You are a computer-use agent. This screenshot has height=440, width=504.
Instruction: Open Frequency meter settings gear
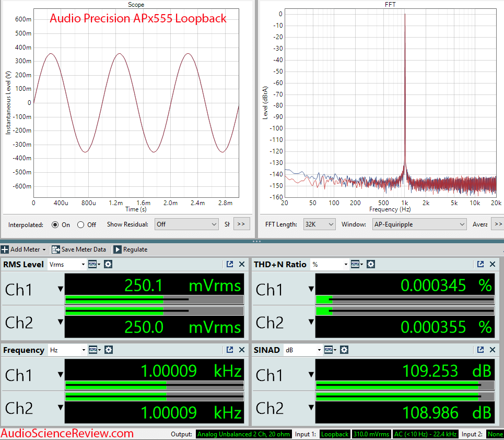point(108,350)
